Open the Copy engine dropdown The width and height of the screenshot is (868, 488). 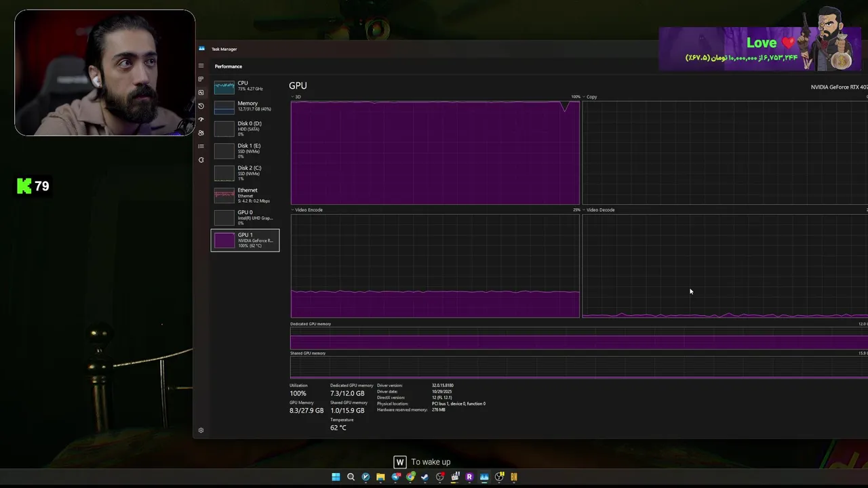(590, 97)
